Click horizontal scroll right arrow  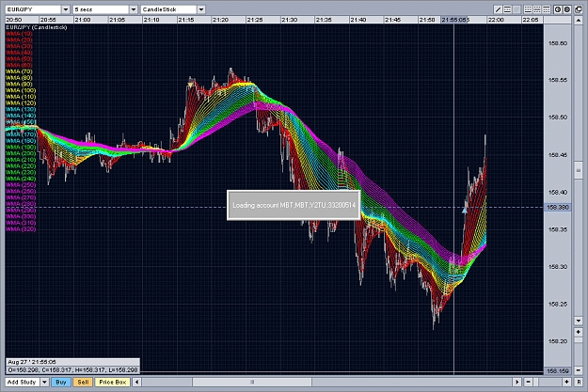click(x=517, y=382)
